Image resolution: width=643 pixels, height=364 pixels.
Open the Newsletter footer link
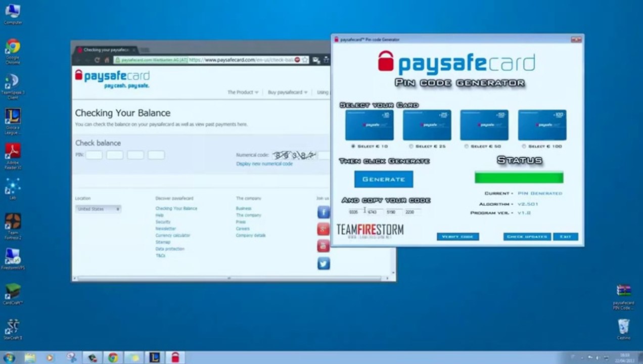166,229
